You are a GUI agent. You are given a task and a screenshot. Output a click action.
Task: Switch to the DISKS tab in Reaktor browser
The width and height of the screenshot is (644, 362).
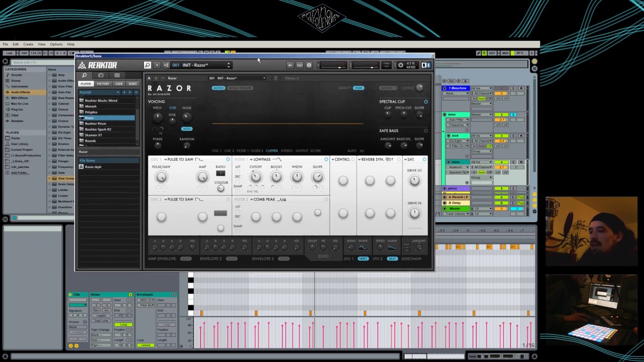pos(132,84)
